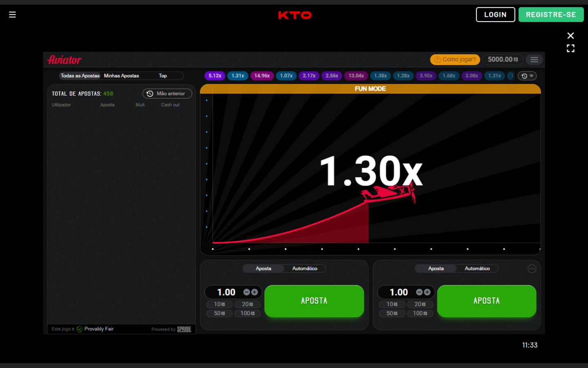This screenshot has width=588, height=368.
Task: Expand the round history dropdown
Action: pyautogui.click(x=527, y=76)
